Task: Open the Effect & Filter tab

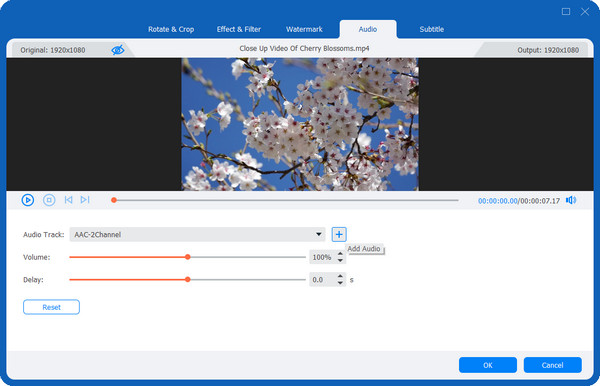Action: tap(239, 29)
